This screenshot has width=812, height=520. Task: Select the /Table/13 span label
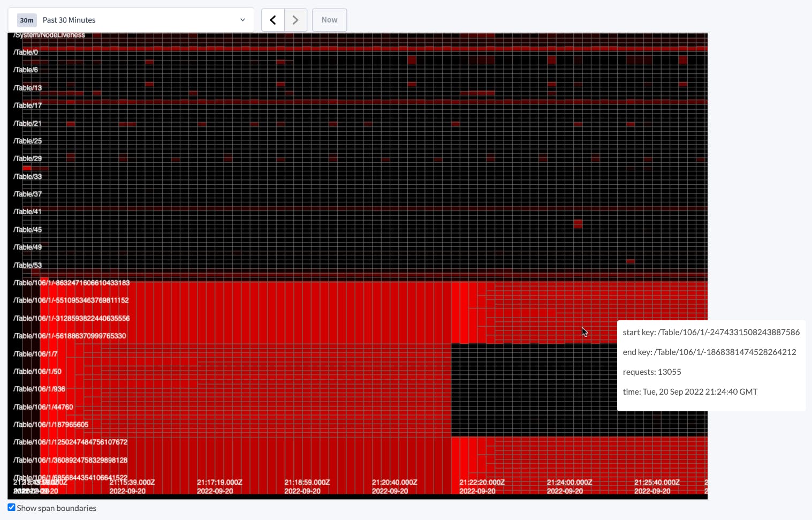point(27,87)
